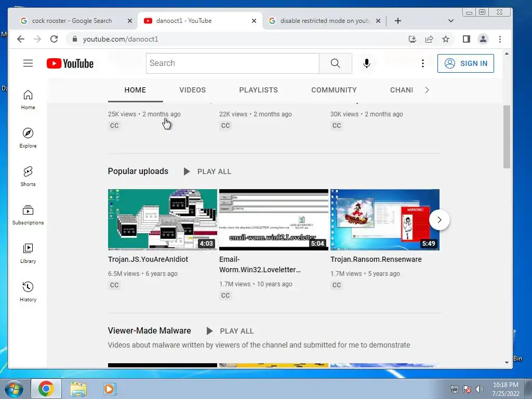Start voice search with microphone icon
The width and height of the screenshot is (532, 399).
tap(366, 63)
